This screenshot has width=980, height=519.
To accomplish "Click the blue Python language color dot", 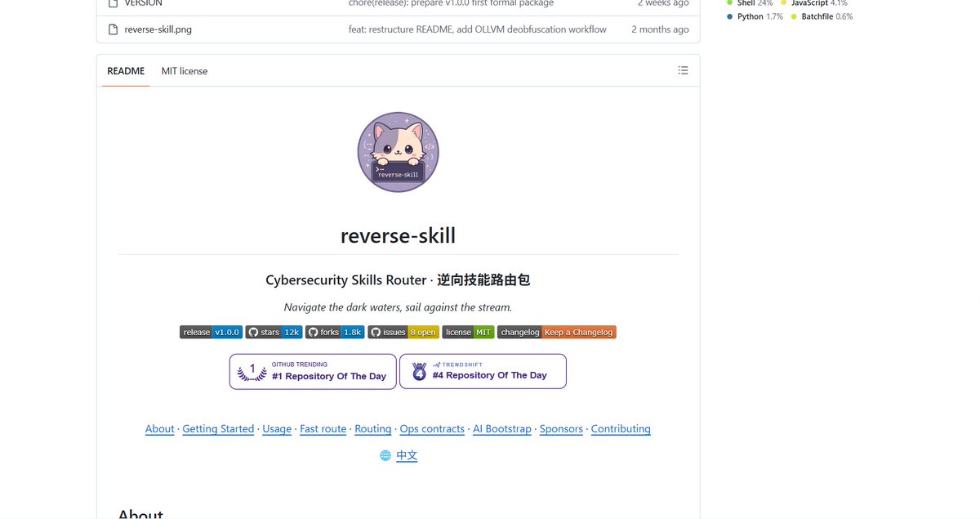I will [730, 16].
